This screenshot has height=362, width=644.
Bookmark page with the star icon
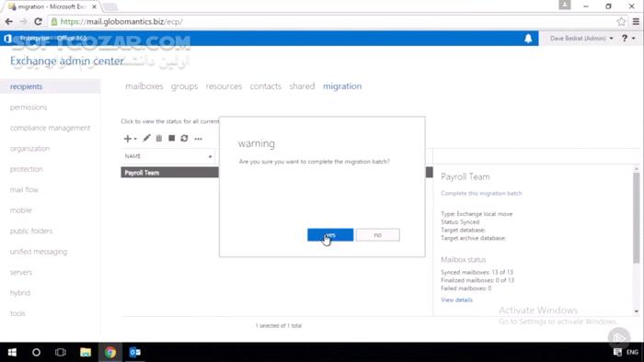pyautogui.click(x=621, y=22)
